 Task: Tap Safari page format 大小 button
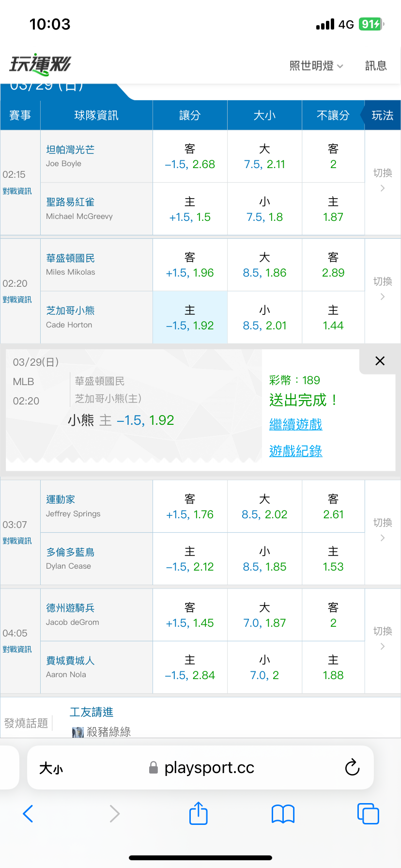coord(51,768)
